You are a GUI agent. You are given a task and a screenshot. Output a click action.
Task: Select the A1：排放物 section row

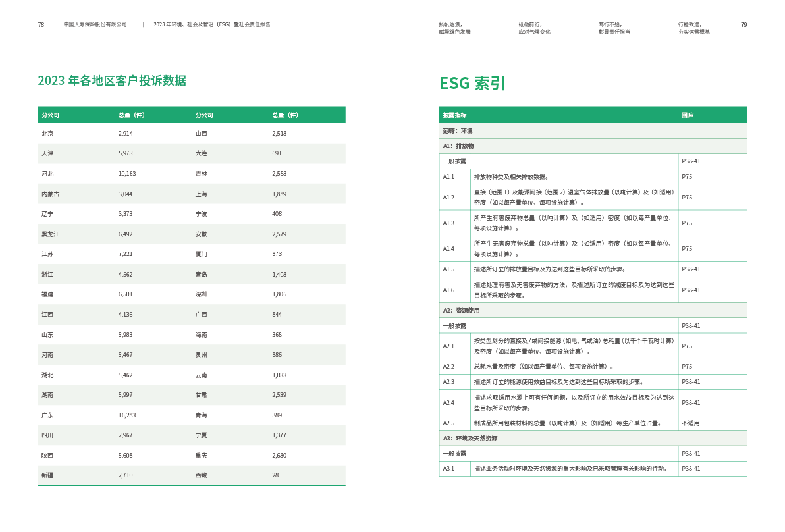458,146
